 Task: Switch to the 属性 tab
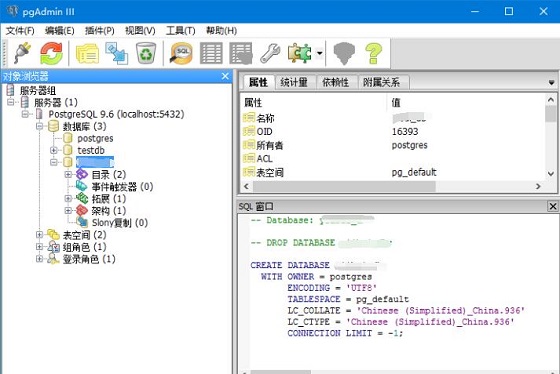[258, 83]
